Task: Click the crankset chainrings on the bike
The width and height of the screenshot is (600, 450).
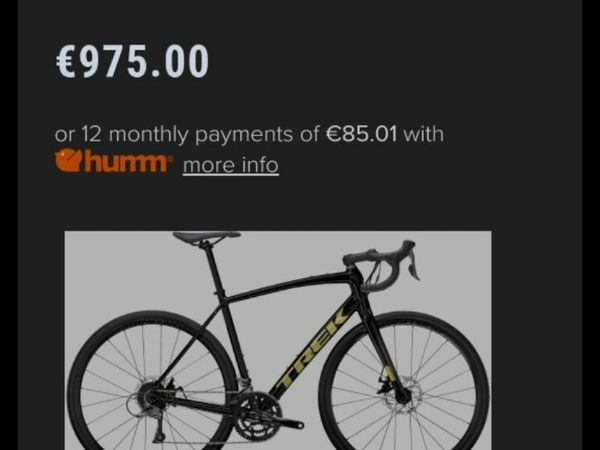Action: (x=257, y=417)
